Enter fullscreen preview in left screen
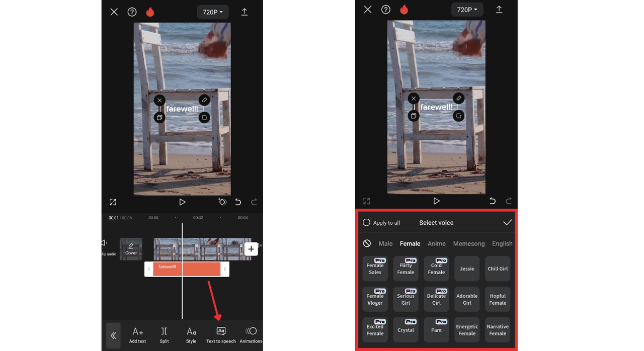Viewport: 644px width, 351px height. (x=113, y=202)
